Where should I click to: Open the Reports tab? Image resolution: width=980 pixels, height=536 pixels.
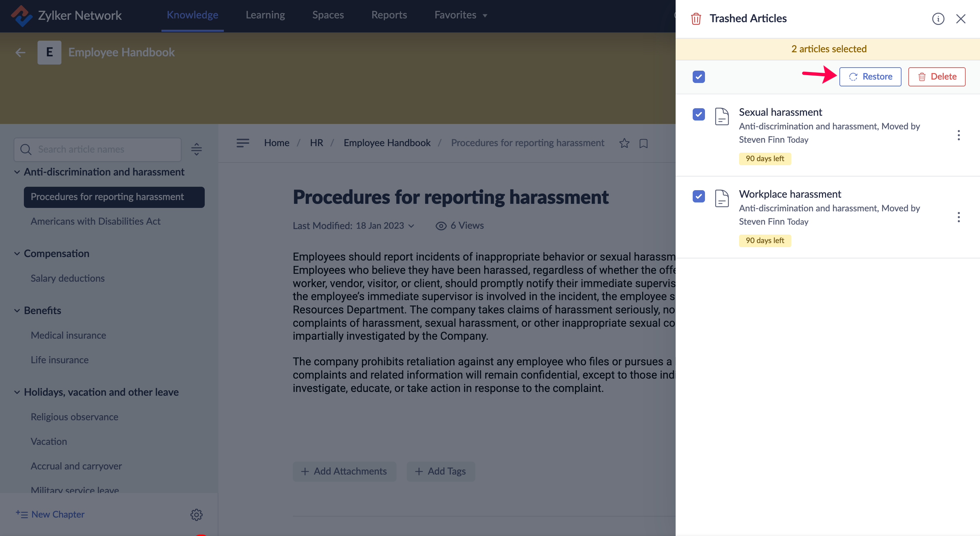tap(389, 15)
